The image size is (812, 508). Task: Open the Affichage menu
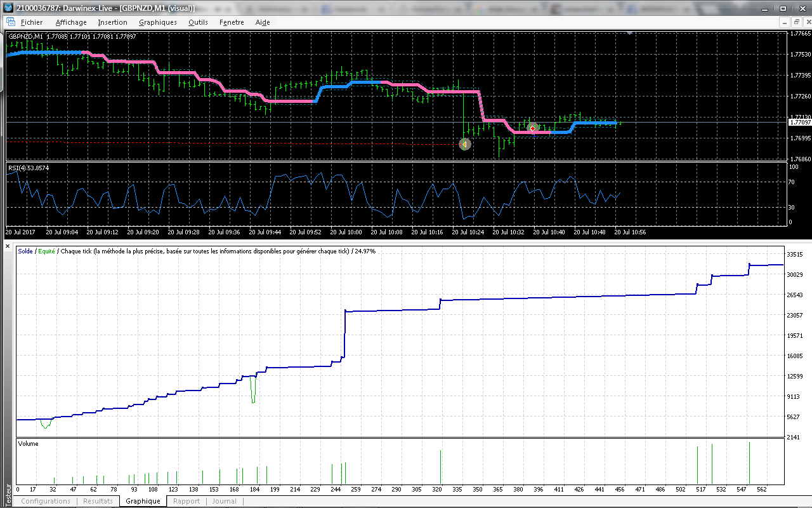pos(71,22)
